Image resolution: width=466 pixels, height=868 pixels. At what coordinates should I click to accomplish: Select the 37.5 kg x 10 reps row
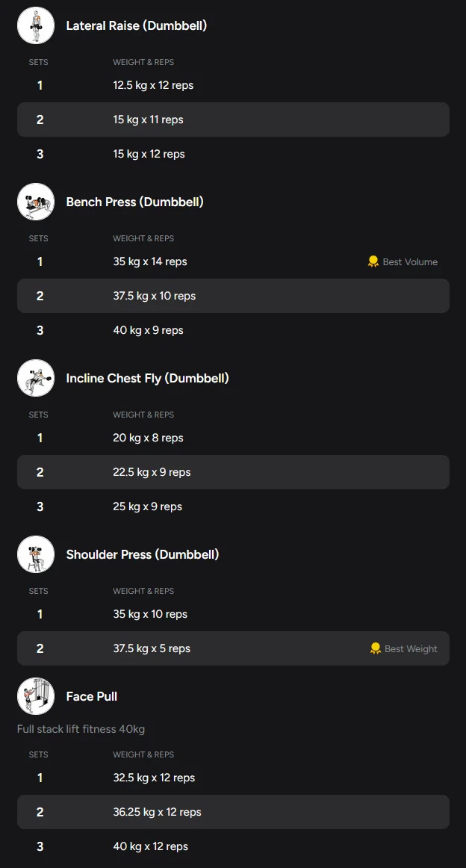click(233, 296)
